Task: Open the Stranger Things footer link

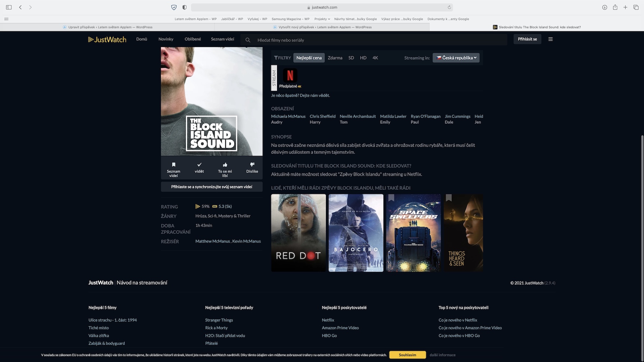Action: point(219,320)
